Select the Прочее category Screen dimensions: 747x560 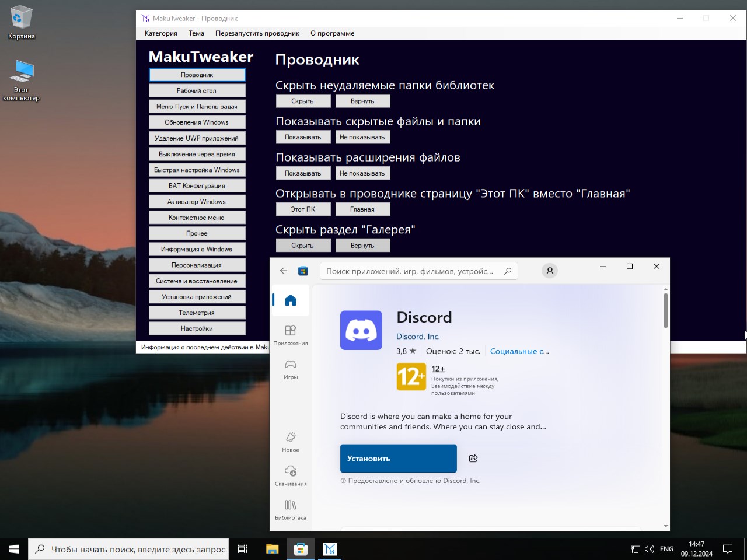[x=197, y=233]
